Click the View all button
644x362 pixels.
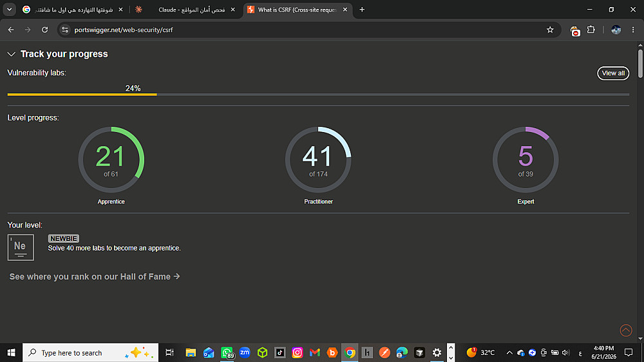click(613, 73)
